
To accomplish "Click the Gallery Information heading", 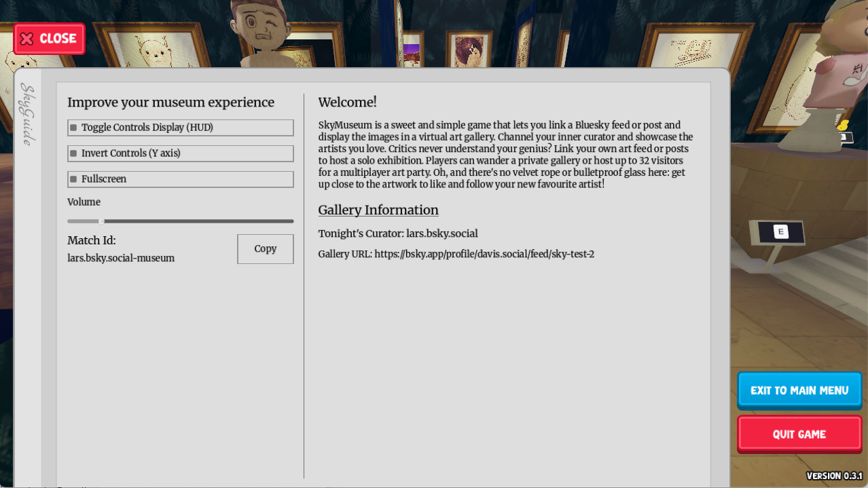I will pyautogui.click(x=378, y=210).
